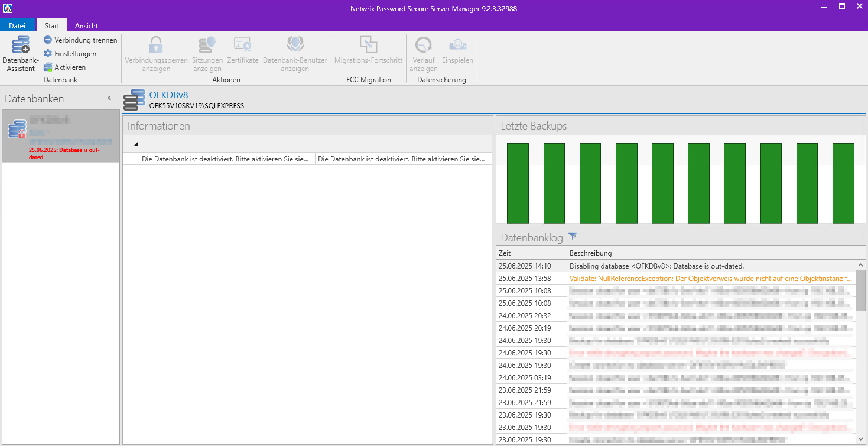Click Sitzungen anzeigen icon
Screen dimensions: 868x446
click(207, 54)
